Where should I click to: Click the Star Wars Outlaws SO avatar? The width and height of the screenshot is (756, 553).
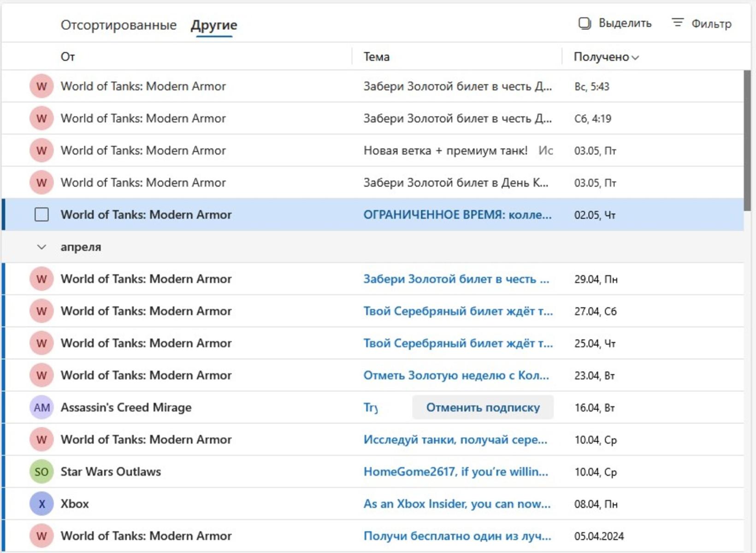tap(41, 471)
